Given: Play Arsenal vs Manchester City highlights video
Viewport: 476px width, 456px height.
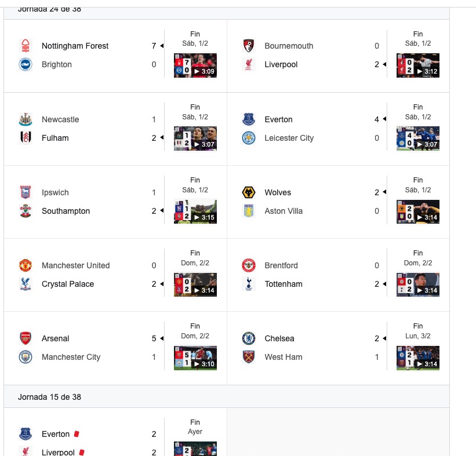Looking at the screenshot, I should (195, 358).
